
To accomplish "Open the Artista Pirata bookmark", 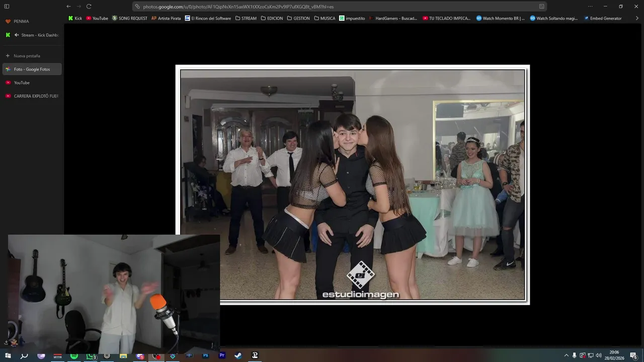I will [166, 18].
